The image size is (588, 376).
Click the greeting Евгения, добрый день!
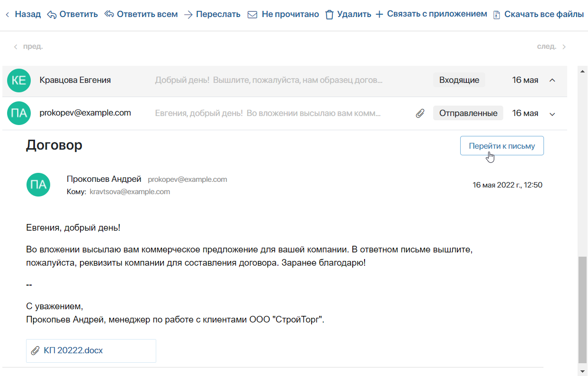73,228
